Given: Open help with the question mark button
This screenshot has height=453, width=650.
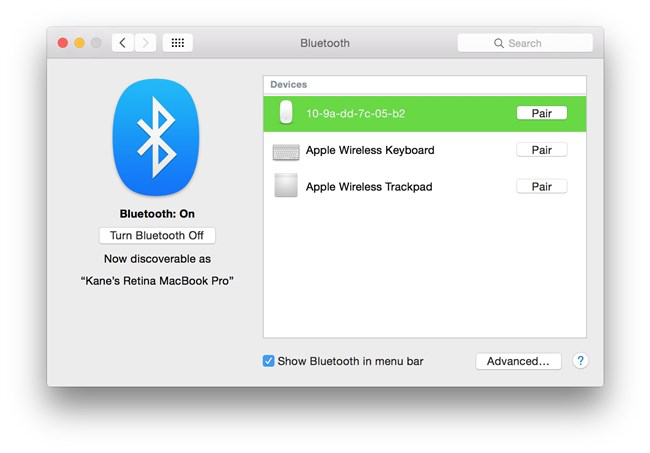Looking at the screenshot, I should 580,361.
